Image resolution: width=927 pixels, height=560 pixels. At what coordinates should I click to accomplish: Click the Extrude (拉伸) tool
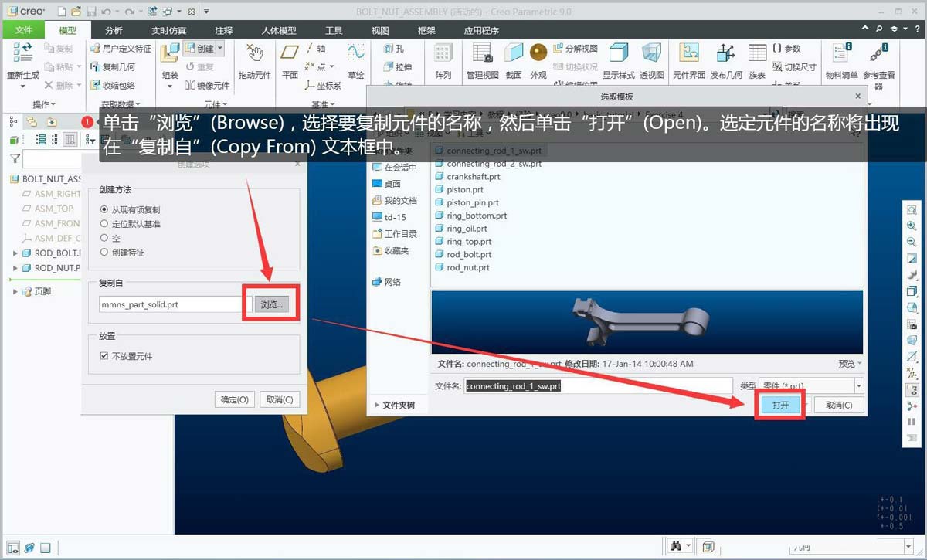click(398, 67)
